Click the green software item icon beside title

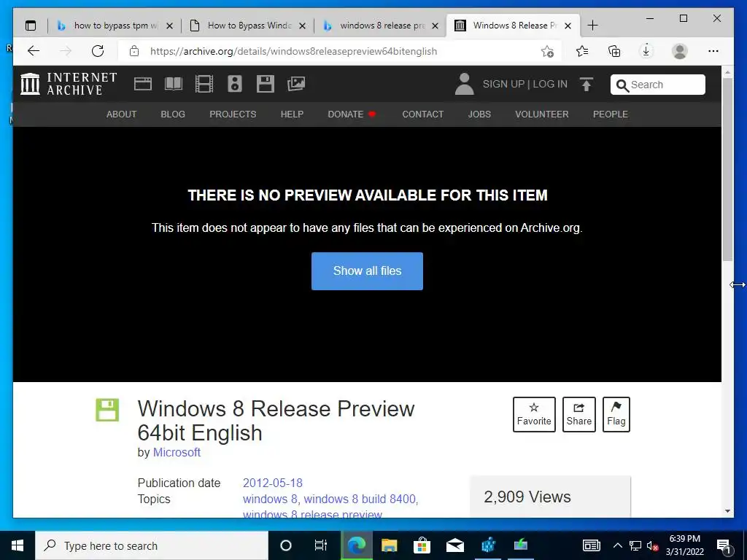tap(107, 410)
